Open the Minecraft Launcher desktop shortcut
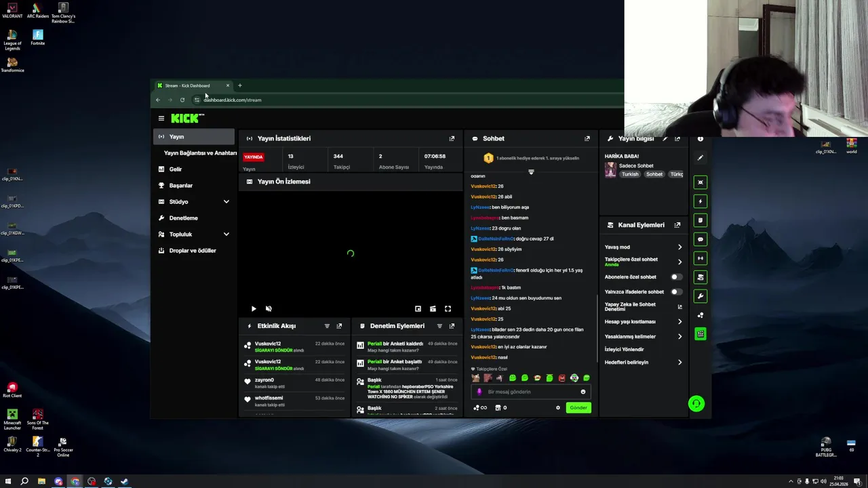This screenshot has height=488, width=868. coord(12,420)
